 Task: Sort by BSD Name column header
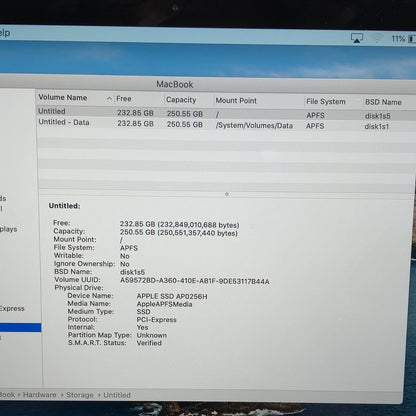383,102
